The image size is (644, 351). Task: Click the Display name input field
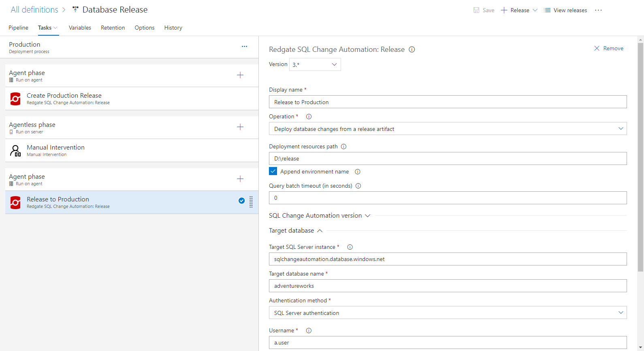click(x=448, y=102)
